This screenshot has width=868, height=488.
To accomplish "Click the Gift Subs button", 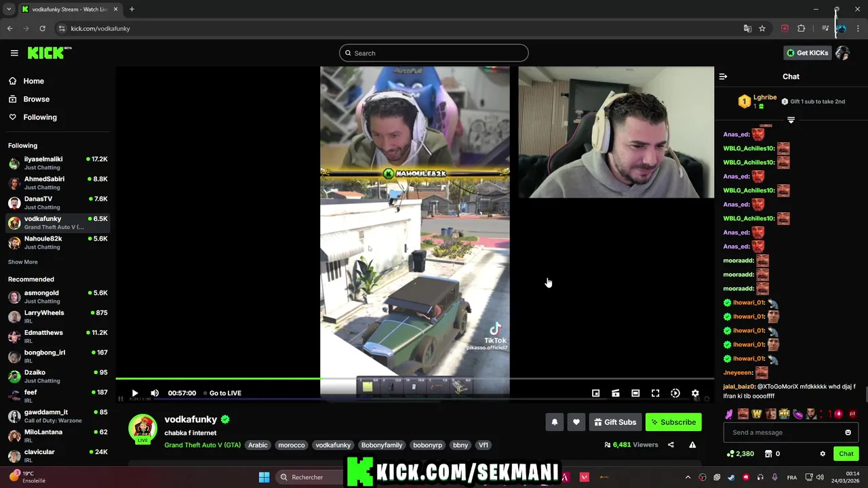I will tap(615, 422).
